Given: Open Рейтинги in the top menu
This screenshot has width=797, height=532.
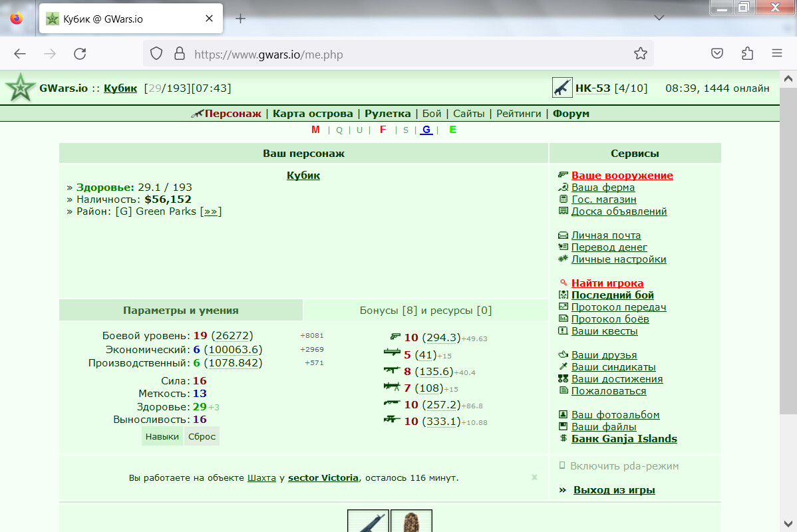Looking at the screenshot, I should click(x=518, y=113).
